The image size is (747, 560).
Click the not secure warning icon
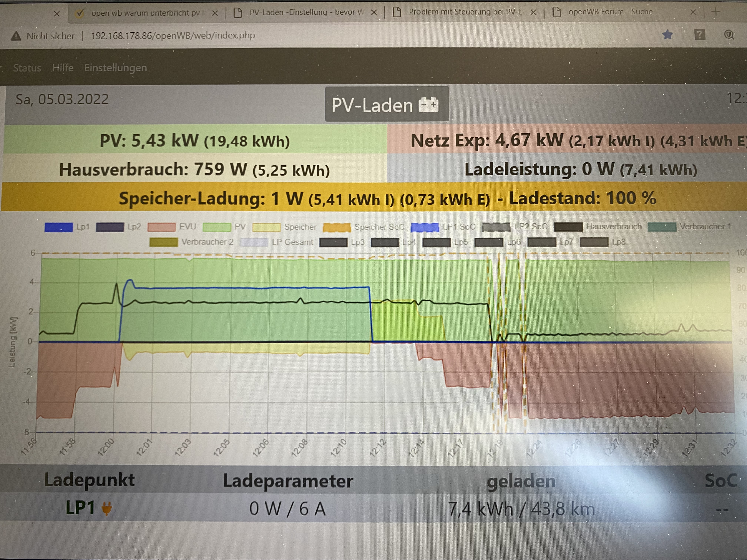pos(16,36)
